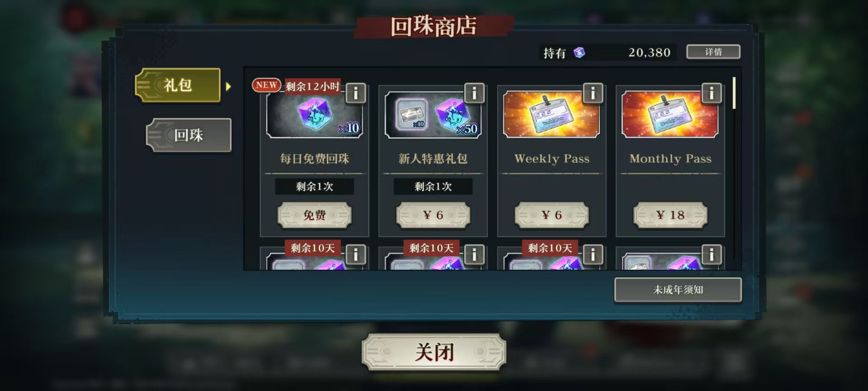
Task: Open the 未成年须知 notice
Action: pyautogui.click(x=678, y=290)
